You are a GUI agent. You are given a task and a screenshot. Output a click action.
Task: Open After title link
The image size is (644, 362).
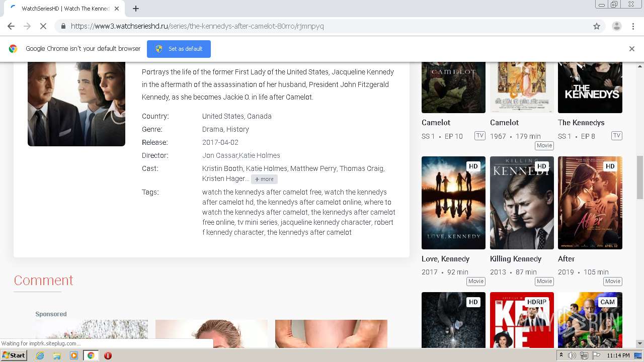(566, 259)
